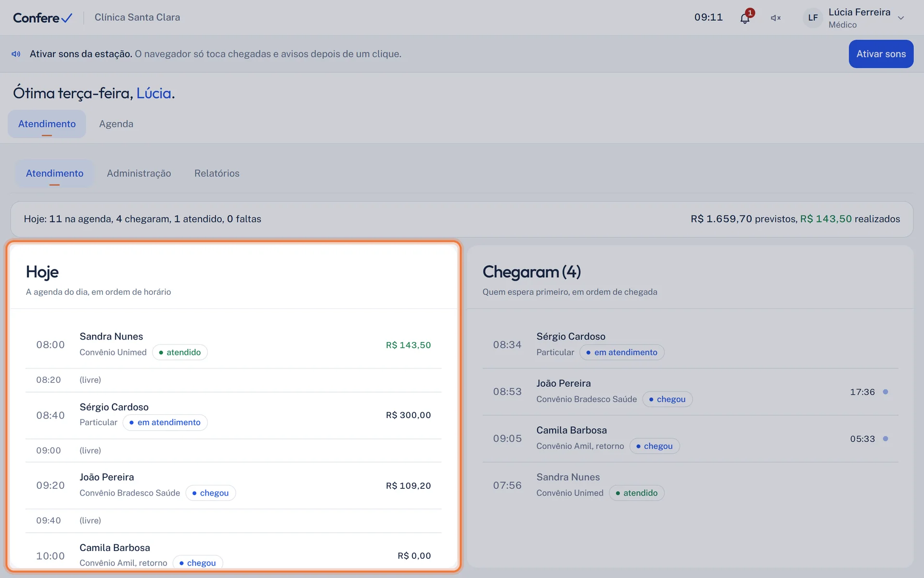
Task: Select João Pereira in Chegaram list
Action: point(690,392)
